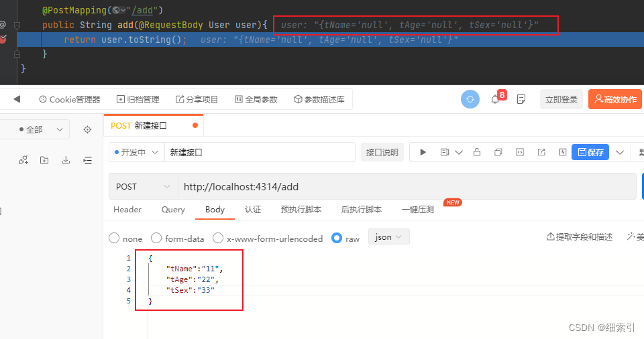Switch to Body tab

pos(215,209)
